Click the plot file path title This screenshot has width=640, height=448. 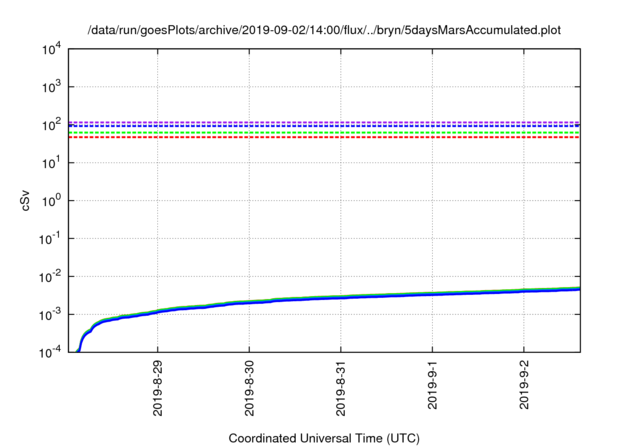coord(324,30)
